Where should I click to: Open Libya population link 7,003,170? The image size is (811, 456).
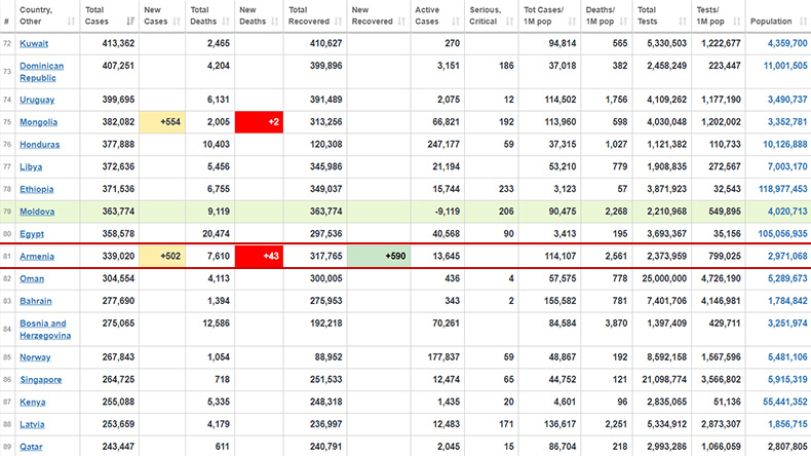787,167
